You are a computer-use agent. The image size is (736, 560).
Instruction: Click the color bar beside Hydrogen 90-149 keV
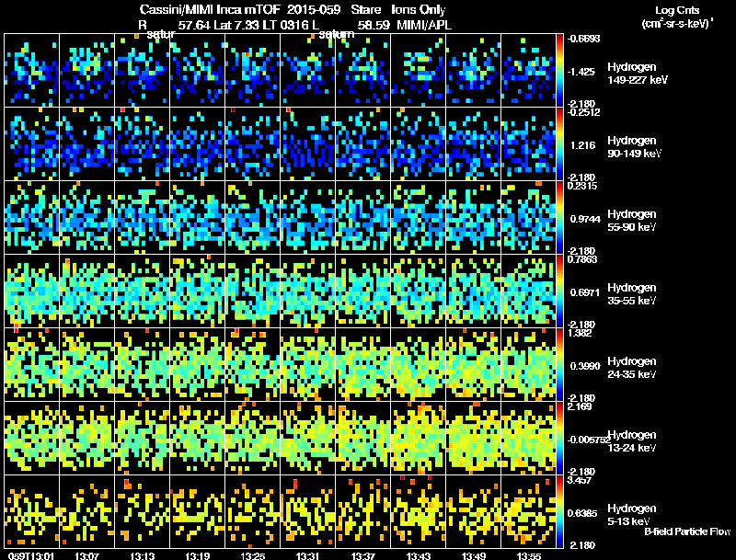[559, 143]
